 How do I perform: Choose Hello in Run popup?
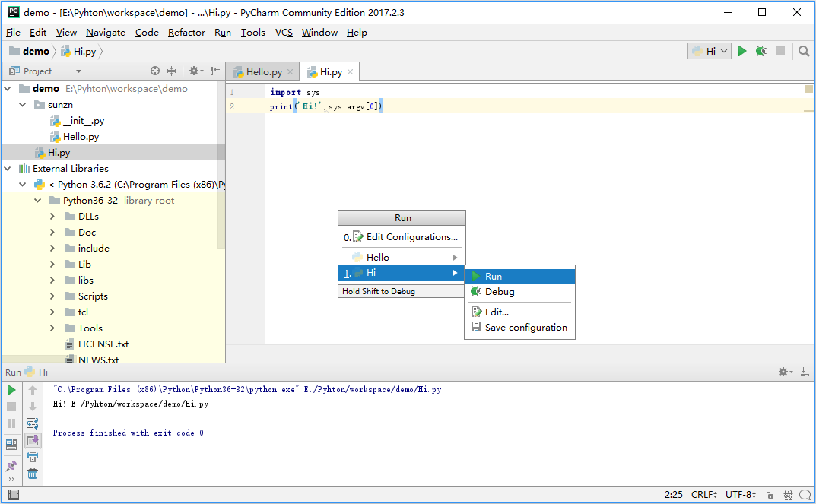pos(402,258)
